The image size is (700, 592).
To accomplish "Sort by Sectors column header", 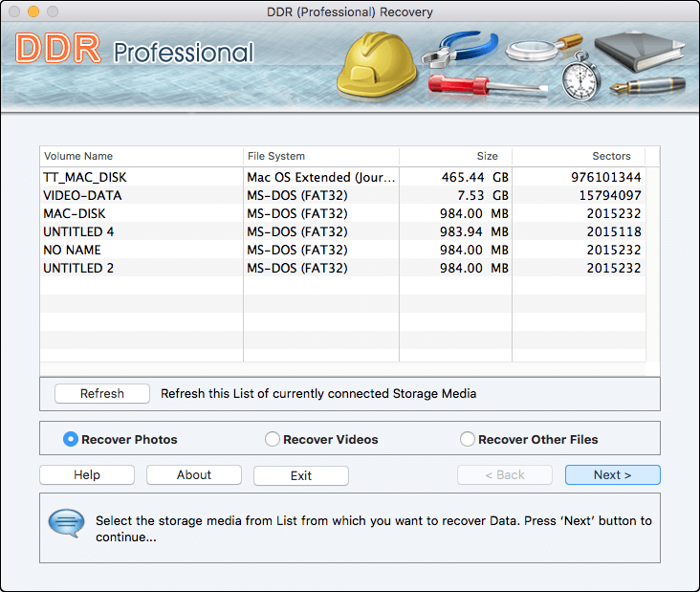I will click(x=579, y=156).
